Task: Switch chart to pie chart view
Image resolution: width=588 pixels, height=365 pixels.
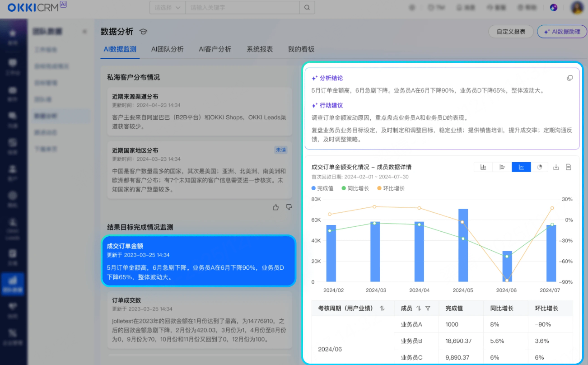Action: (539, 167)
